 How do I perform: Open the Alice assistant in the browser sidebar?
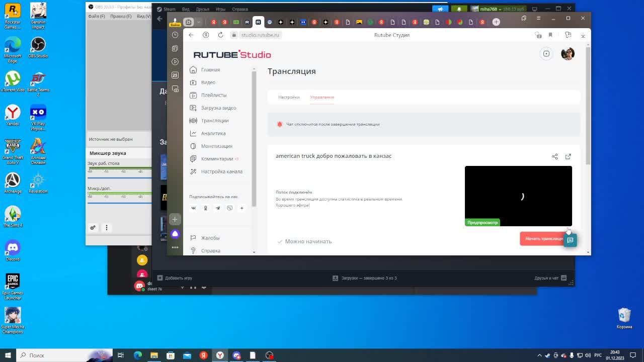pyautogui.click(x=175, y=234)
